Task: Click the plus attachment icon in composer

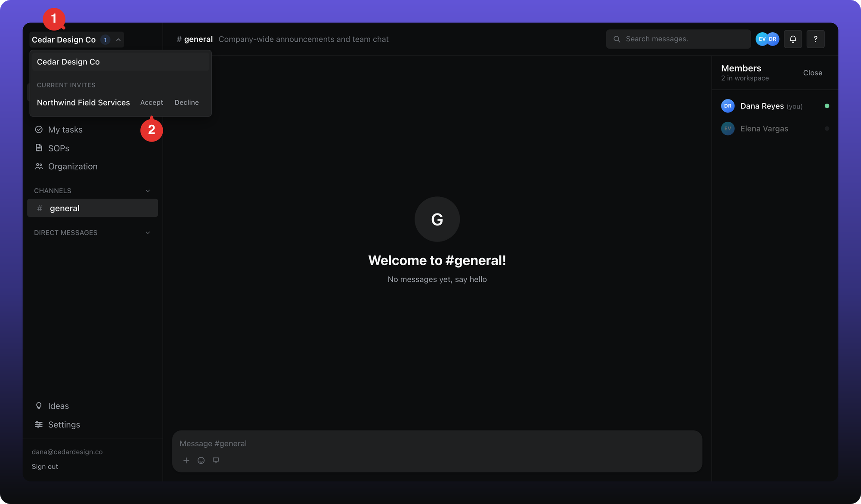Action: (x=186, y=461)
